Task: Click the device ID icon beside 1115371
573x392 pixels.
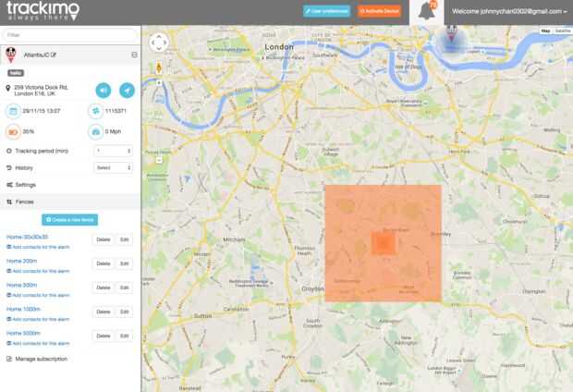Action: pyautogui.click(x=96, y=111)
